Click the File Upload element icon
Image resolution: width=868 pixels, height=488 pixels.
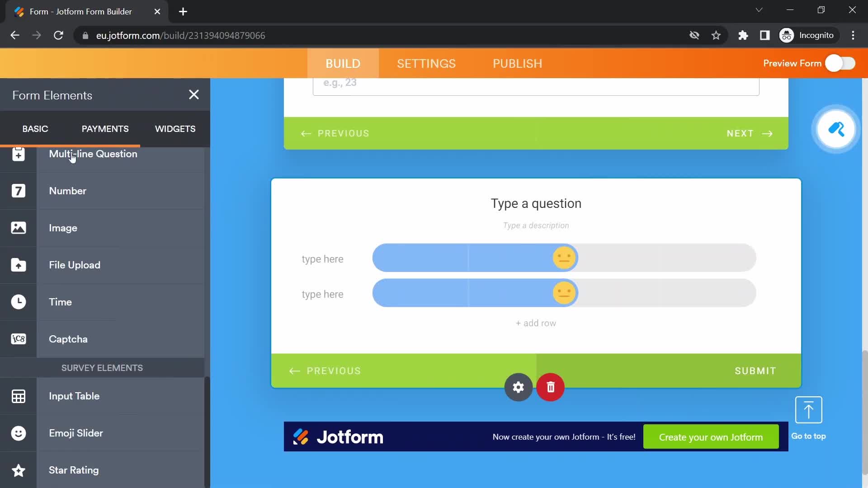[18, 264]
